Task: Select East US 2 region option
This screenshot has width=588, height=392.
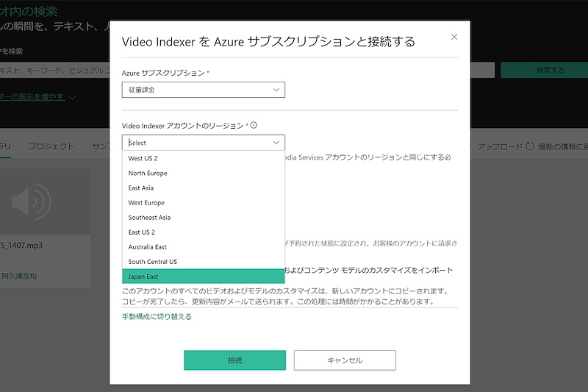Action: pyautogui.click(x=204, y=232)
